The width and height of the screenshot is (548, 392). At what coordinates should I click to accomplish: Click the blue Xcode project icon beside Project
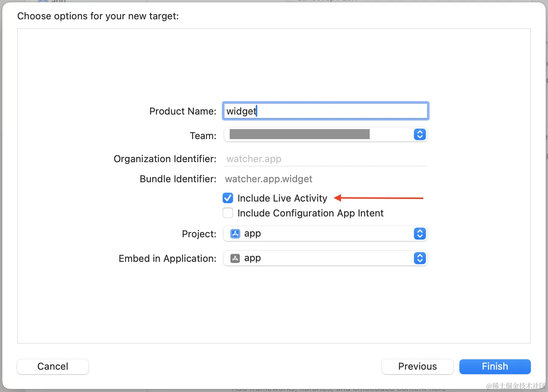(x=235, y=234)
